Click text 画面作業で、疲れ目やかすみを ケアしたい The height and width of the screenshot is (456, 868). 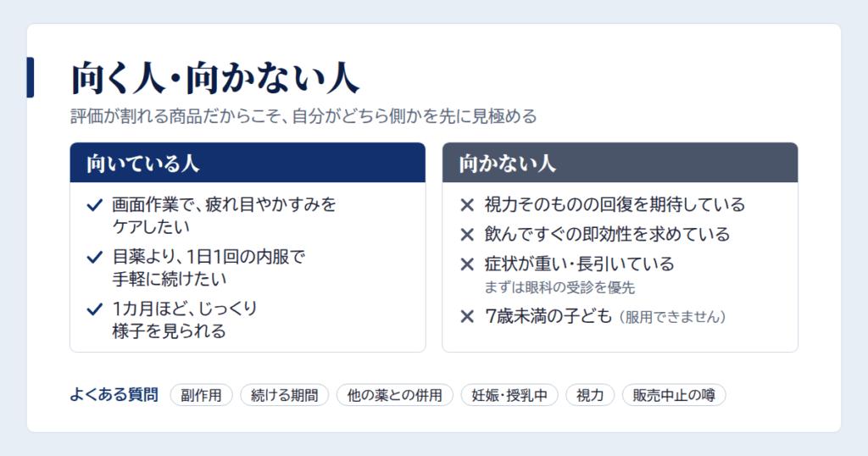(224, 215)
